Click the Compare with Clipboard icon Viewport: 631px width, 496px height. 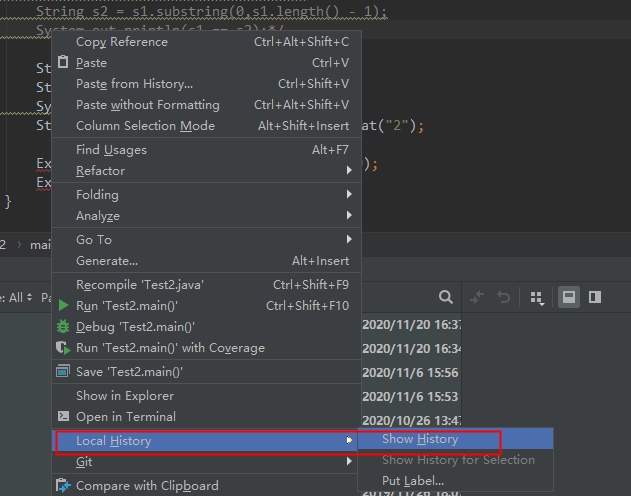pos(63,486)
